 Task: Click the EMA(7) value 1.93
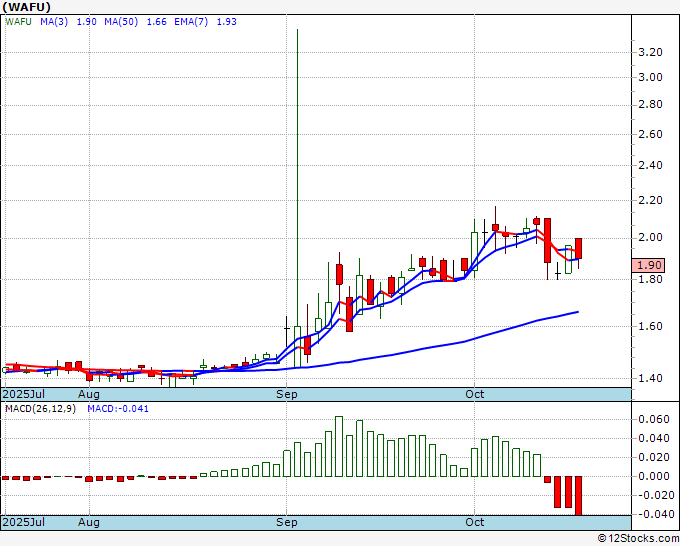click(227, 22)
